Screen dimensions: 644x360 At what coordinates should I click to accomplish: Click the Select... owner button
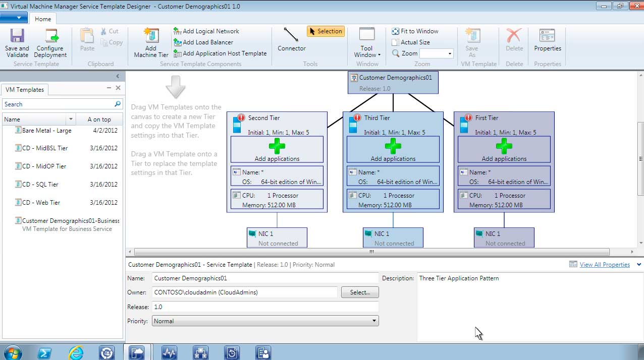tap(360, 292)
